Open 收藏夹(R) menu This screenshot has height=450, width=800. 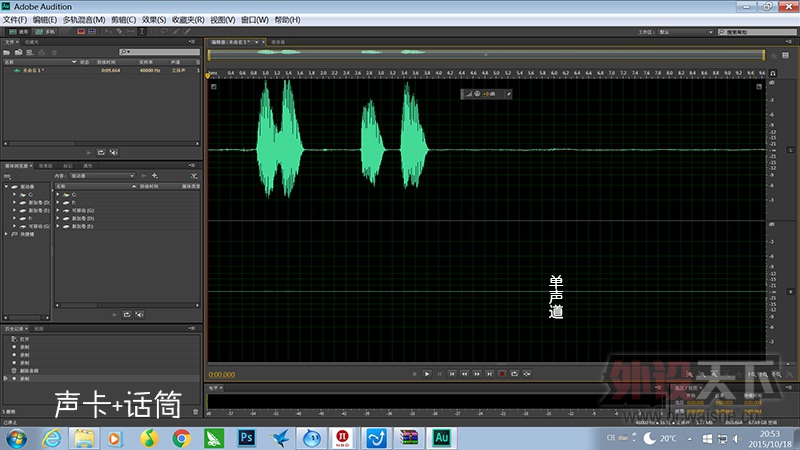click(188, 20)
